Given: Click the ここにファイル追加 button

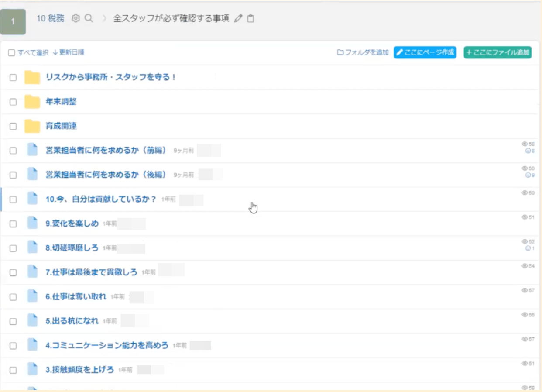Looking at the screenshot, I should point(497,52).
